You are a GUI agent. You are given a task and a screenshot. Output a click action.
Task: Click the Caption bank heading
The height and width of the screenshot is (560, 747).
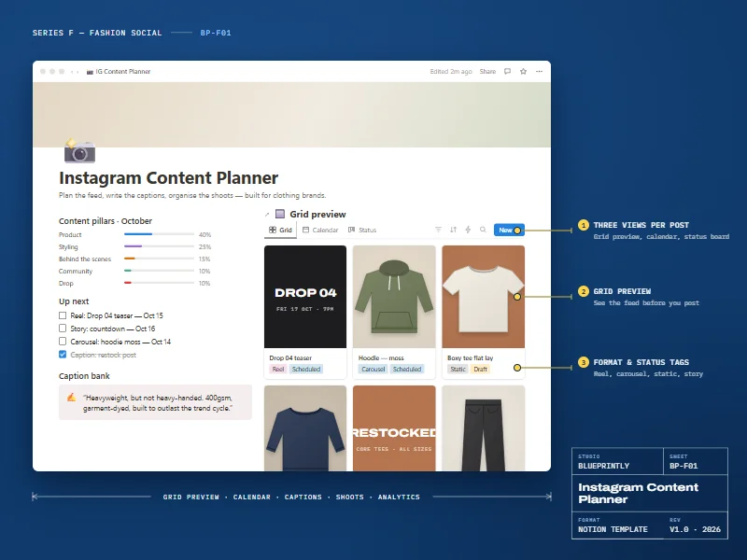[x=84, y=376]
